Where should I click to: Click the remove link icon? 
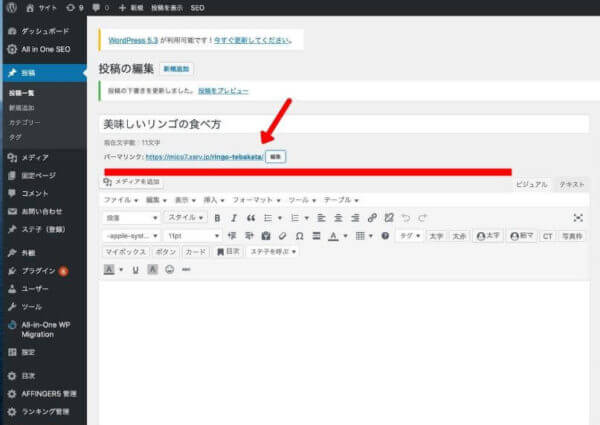click(x=389, y=218)
